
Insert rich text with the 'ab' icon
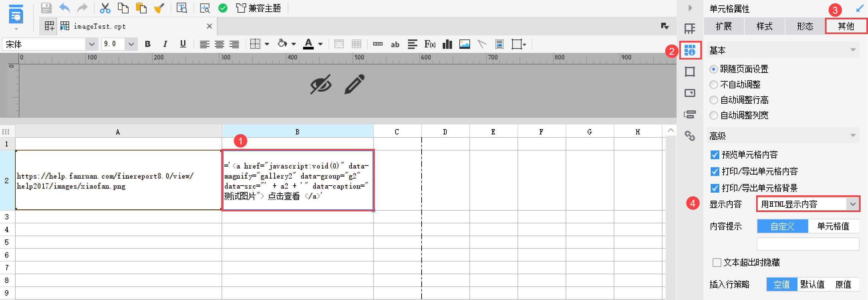(x=395, y=44)
